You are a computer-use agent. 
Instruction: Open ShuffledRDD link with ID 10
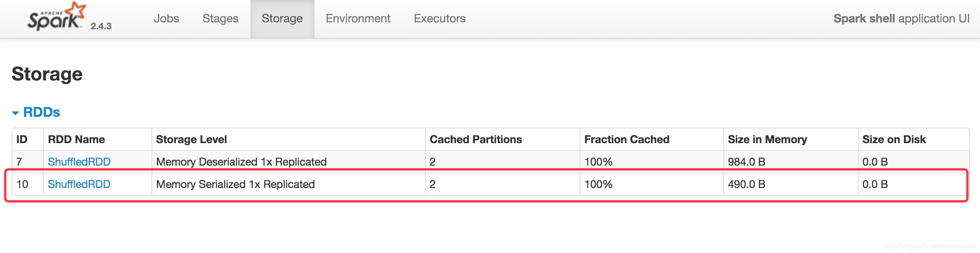pos(79,184)
